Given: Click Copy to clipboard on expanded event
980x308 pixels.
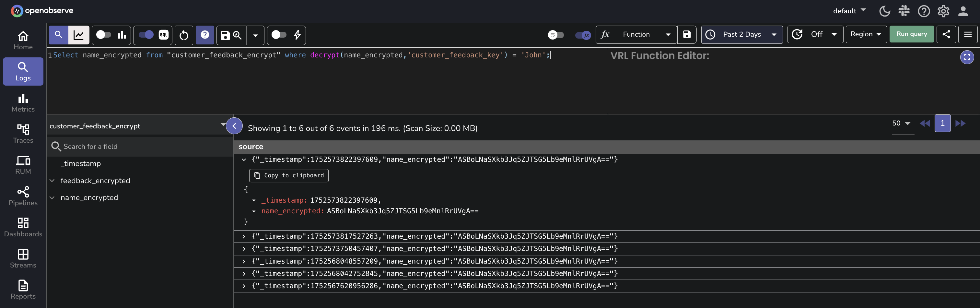Looking at the screenshot, I should coord(289,175).
